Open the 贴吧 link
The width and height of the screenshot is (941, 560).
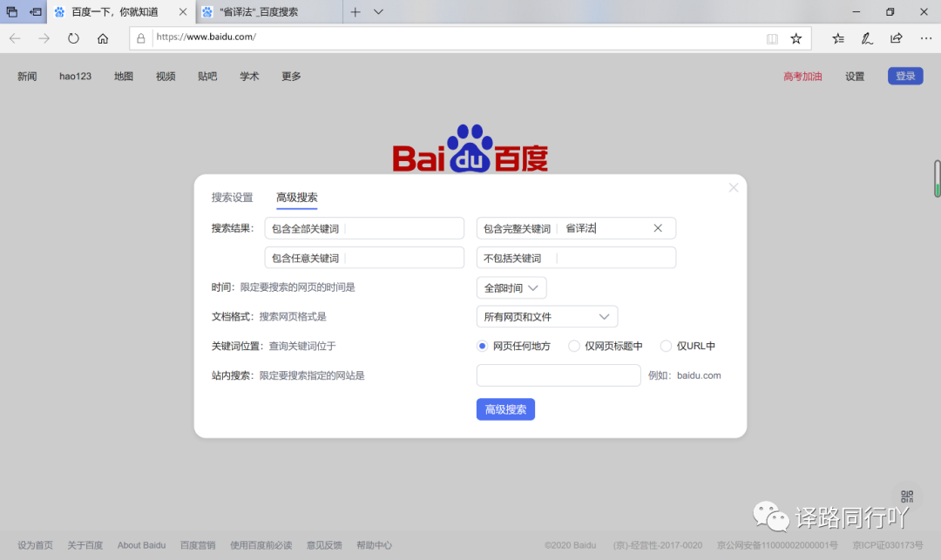[207, 76]
